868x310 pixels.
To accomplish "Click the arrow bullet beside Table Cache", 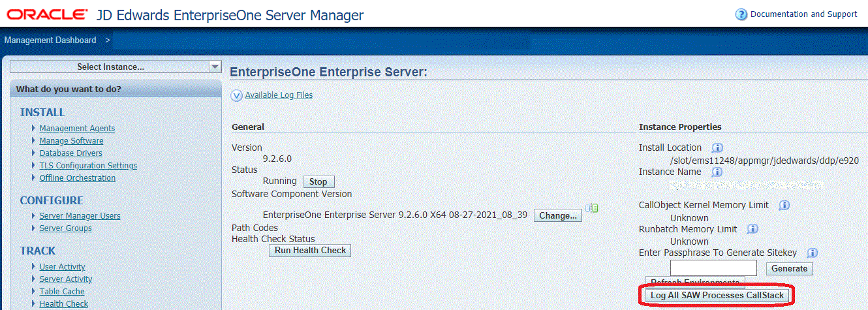I will (x=33, y=291).
